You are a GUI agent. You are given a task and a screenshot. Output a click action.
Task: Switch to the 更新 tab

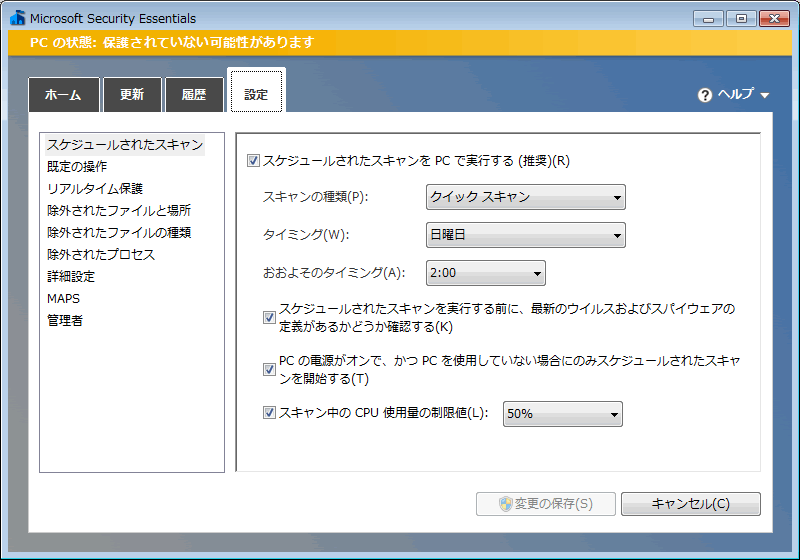coord(132,94)
